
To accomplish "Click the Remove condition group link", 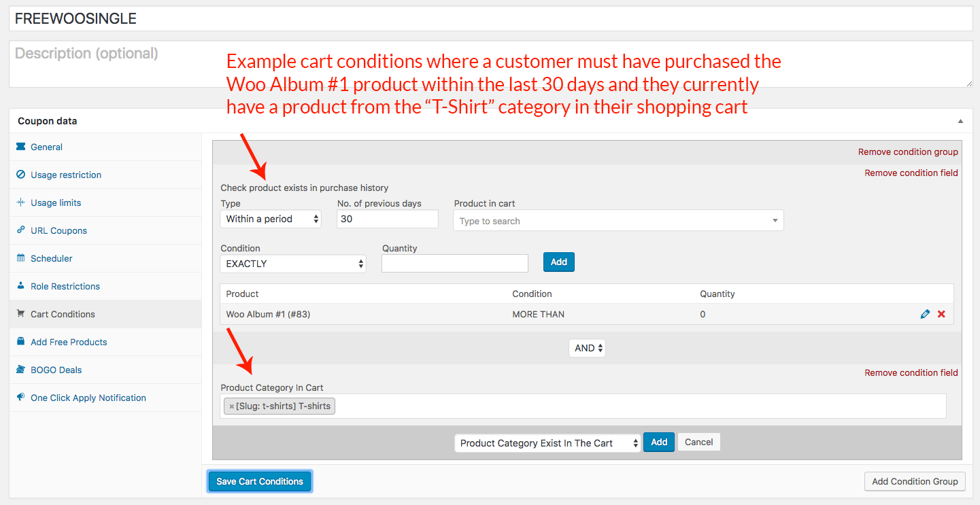I will point(908,152).
